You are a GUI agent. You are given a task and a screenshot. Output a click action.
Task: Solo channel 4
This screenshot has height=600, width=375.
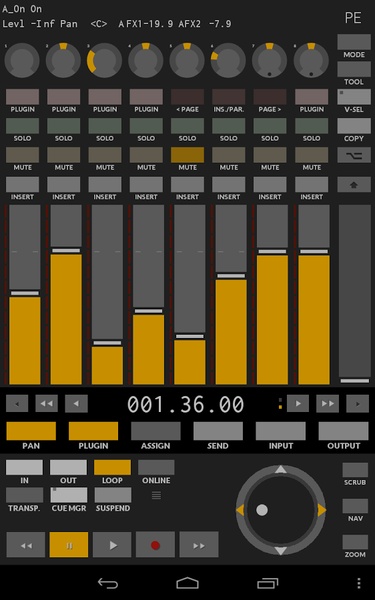[146, 126]
